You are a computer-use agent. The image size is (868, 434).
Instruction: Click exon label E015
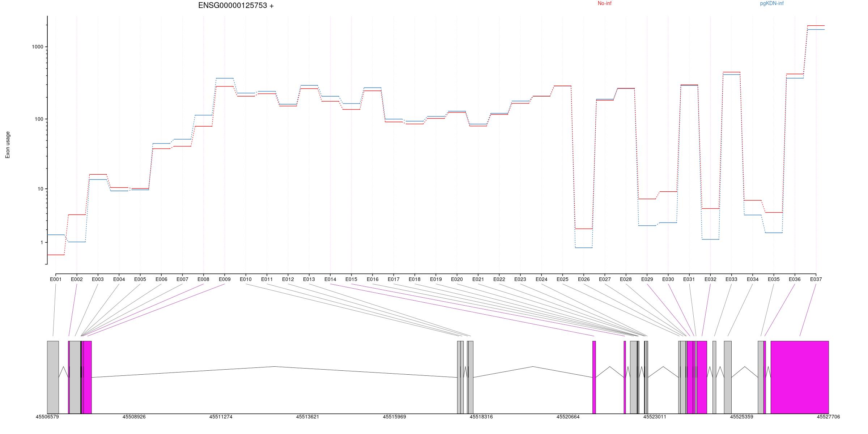click(x=351, y=279)
